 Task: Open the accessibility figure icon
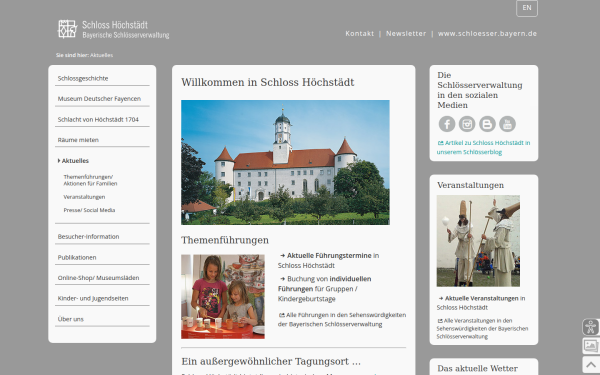[590, 327]
